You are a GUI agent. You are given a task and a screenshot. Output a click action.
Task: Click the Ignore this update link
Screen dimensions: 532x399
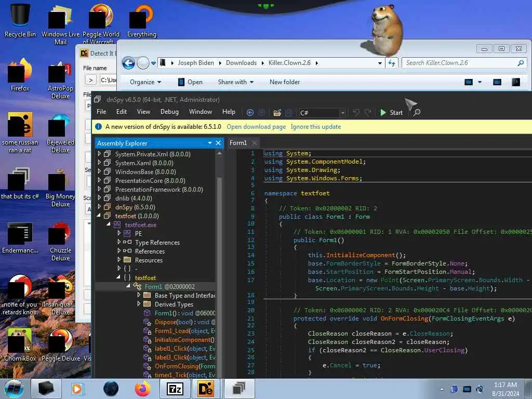point(315,127)
